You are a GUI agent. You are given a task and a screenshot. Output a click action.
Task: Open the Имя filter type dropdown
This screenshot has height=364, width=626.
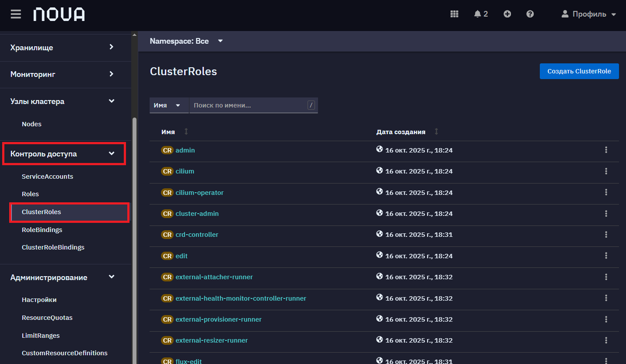169,105
